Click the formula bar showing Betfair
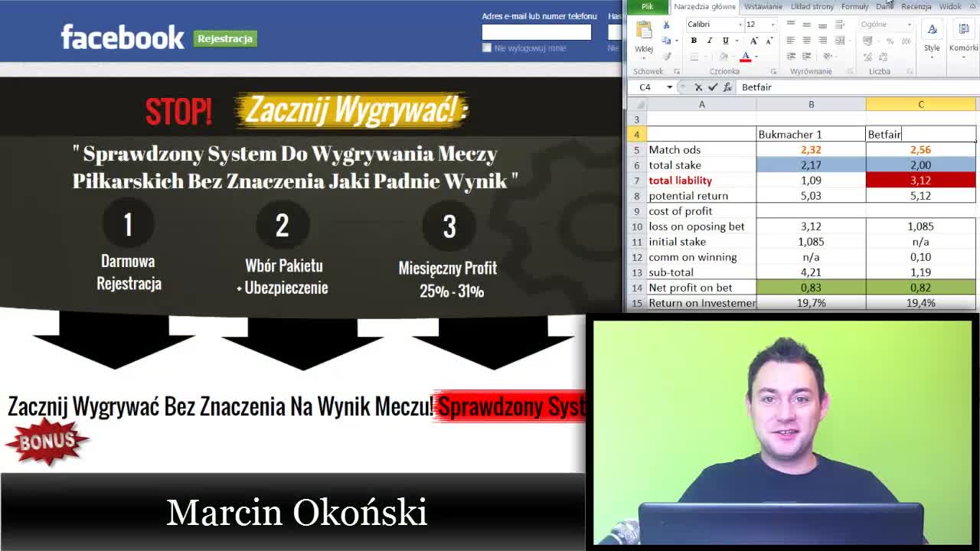 pyautogui.click(x=857, y=87)
